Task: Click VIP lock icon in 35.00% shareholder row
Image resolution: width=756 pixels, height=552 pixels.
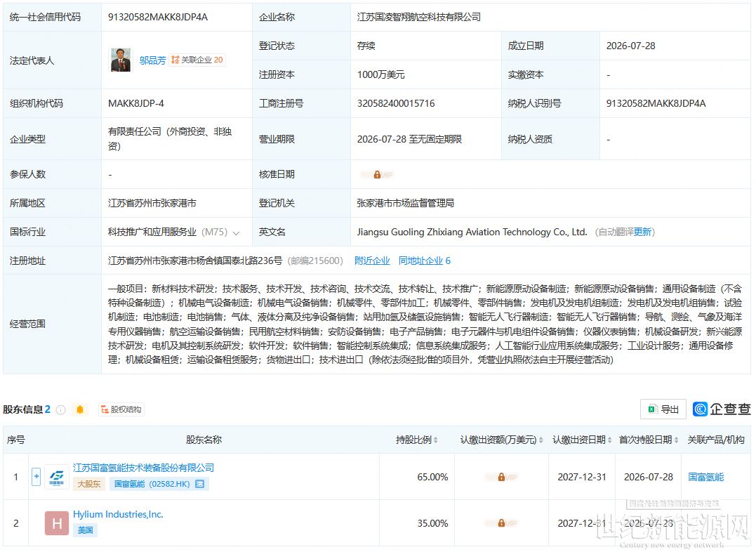Action: click(x=501, y=523)
